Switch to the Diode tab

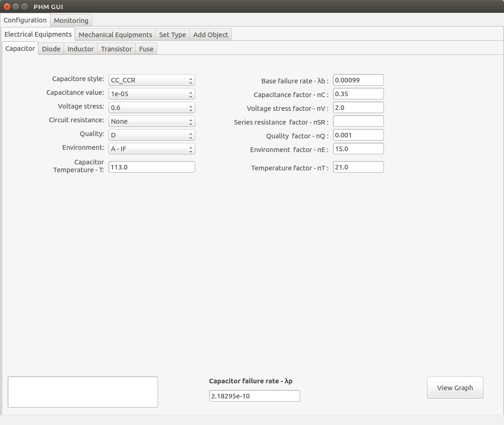(51, 49)
